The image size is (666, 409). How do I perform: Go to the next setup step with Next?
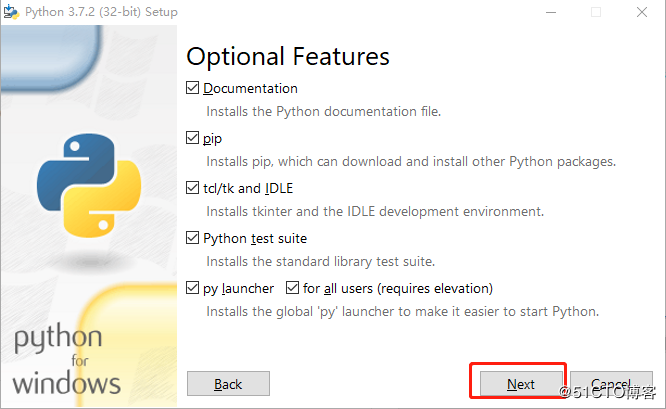[521, 384]
